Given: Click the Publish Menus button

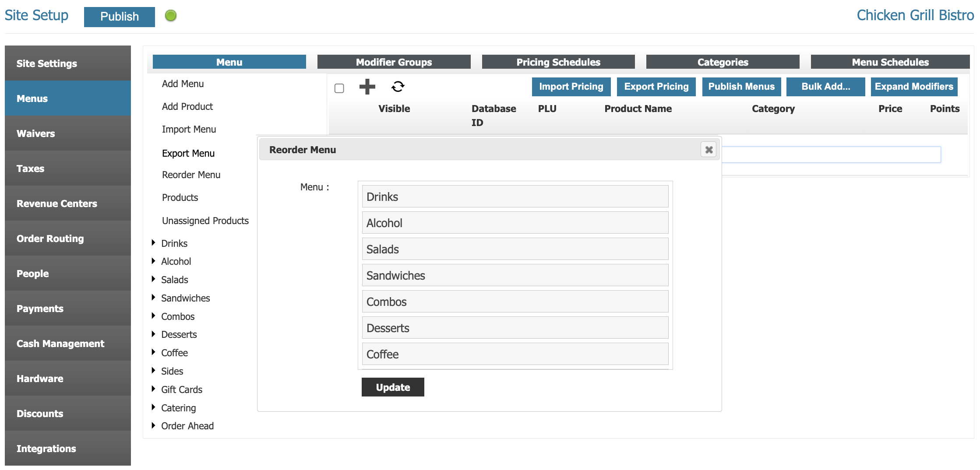Looking at the screenshot, I should [x=741, y=87].
